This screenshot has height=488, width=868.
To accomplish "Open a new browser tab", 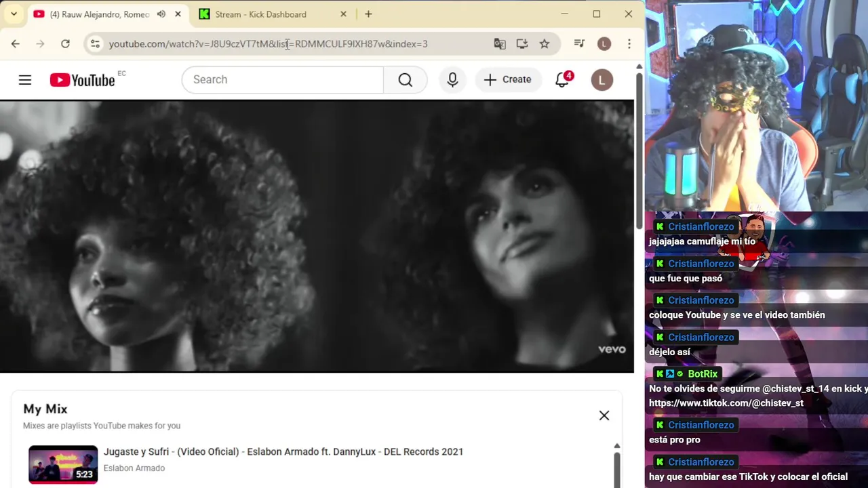I will tap(368, 14).
